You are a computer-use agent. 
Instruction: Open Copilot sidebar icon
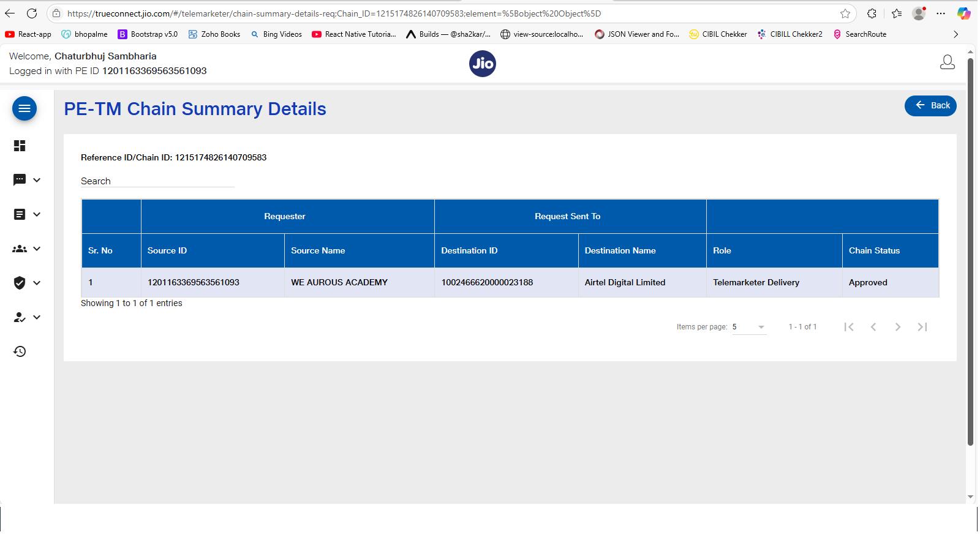[964, 13]
